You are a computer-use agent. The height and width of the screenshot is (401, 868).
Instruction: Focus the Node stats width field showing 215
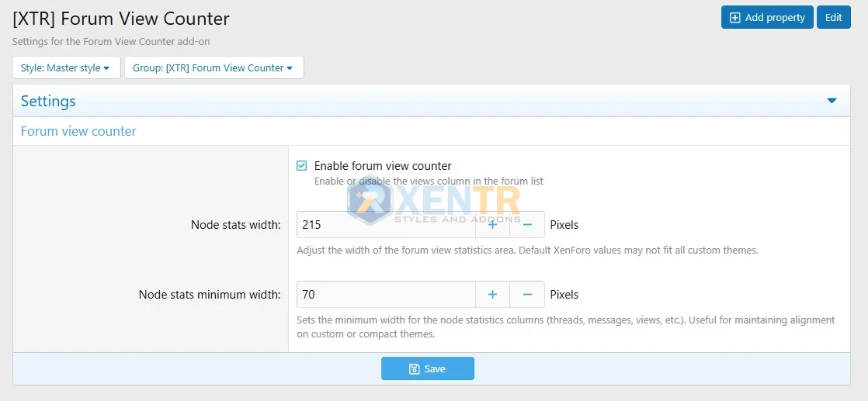(386, 225)
